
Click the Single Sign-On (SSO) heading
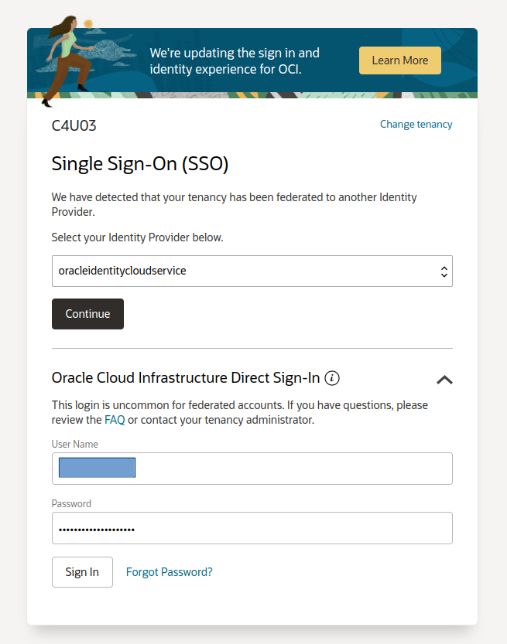140,164
